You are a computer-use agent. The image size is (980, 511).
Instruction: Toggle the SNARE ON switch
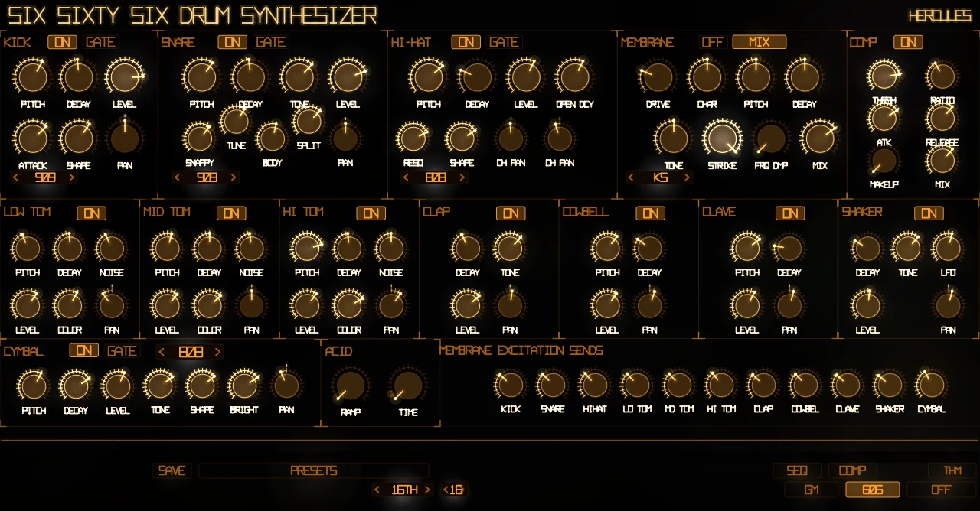tap(232, 42)
